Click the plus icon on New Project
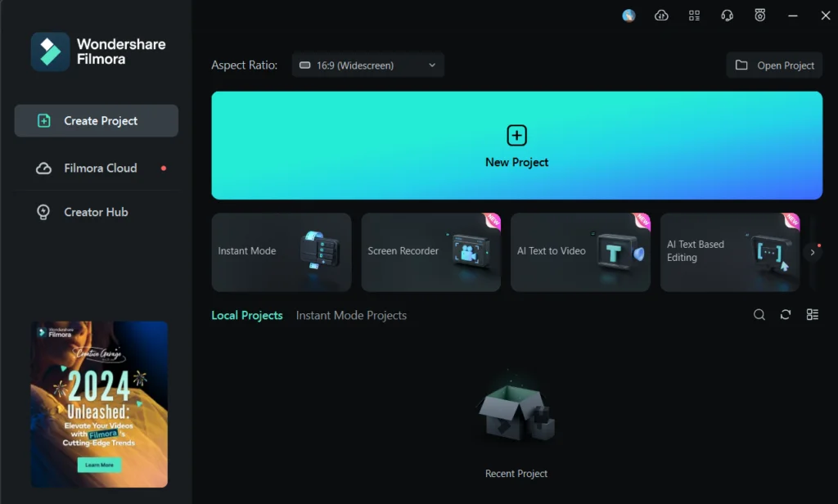Screen dimensions: 838x504 tap(517, 135)
